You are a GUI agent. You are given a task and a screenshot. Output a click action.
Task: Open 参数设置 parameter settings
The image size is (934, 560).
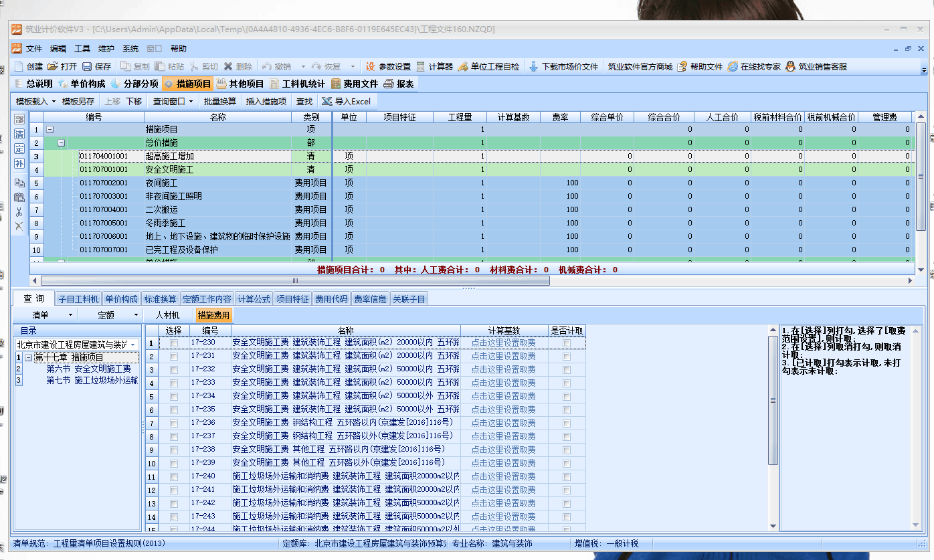point(370,67)
